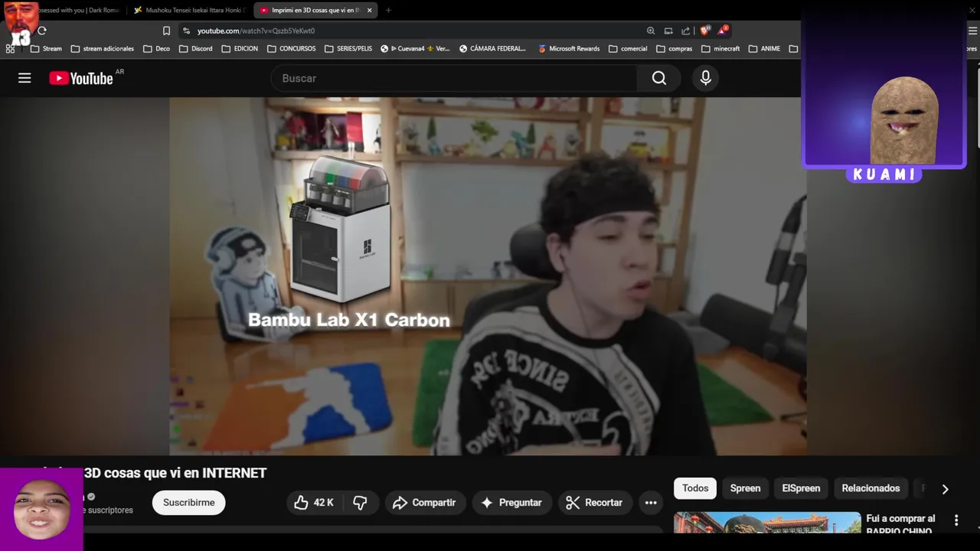
Task: Open the zoom magnifier in address bar
Action: pyautogui.click(x=651, y=31)
